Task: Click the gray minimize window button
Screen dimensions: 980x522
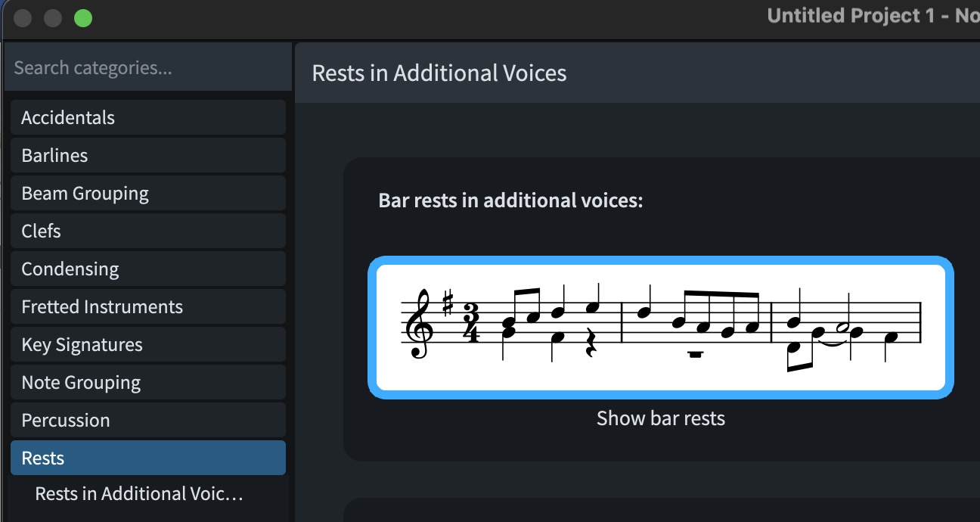Action: (x=53, y=17)
